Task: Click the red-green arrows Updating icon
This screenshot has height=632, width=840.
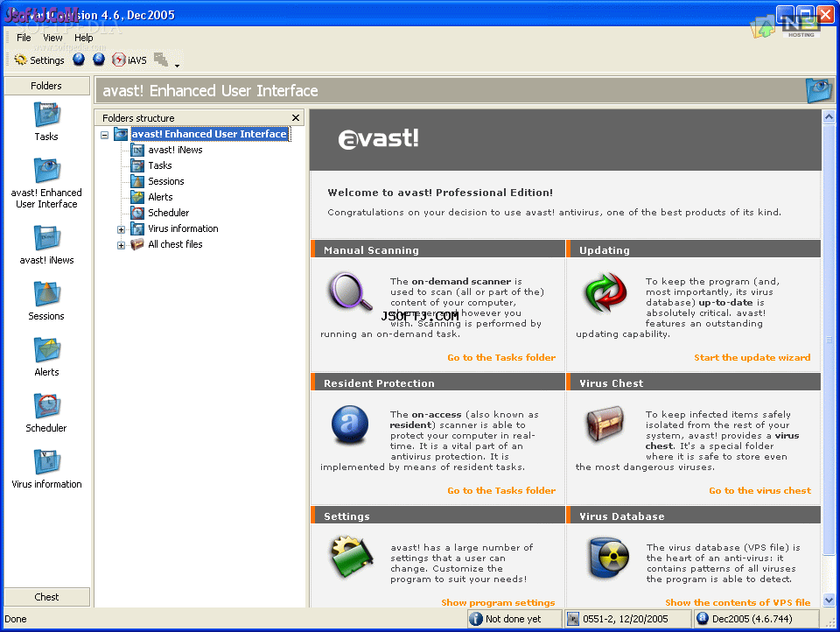Action: pyautogui.click(x=605, y=292)
